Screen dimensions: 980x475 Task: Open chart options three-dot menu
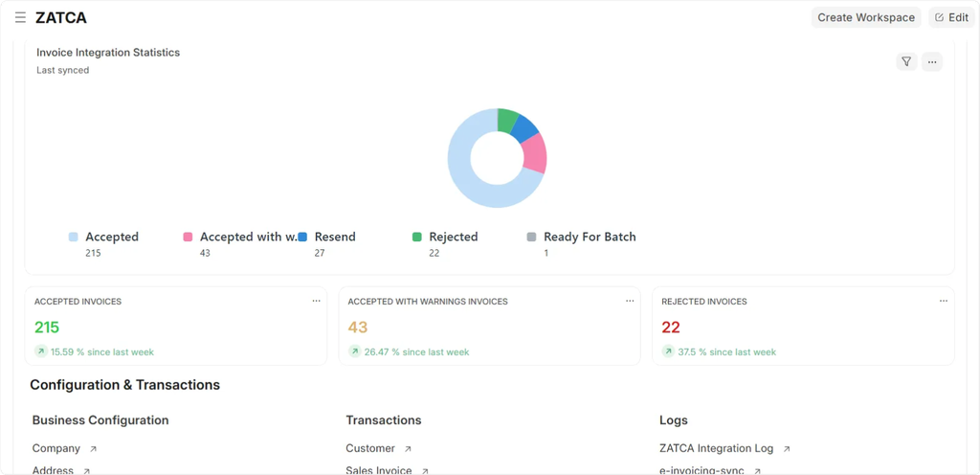(932, 61)
